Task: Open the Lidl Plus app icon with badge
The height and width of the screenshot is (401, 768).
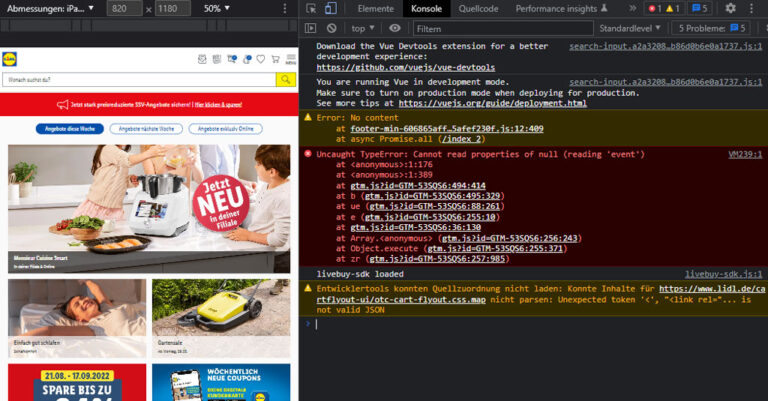Action: tap(247, 59)
